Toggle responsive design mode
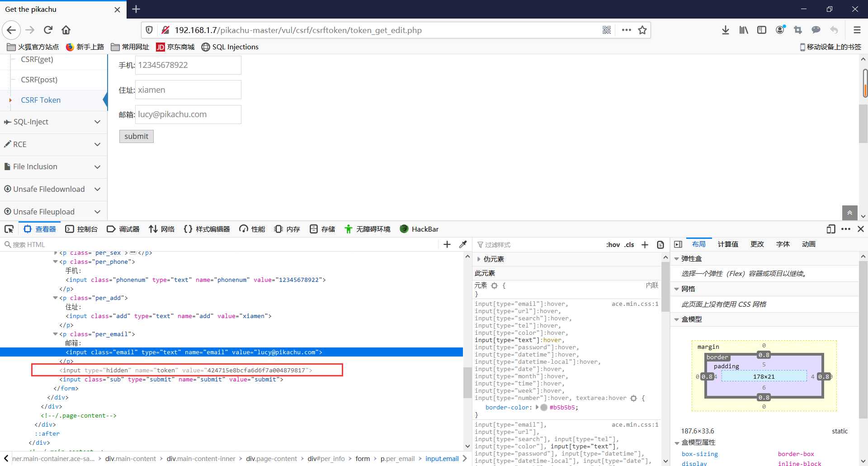The height and width of the screenshot is (466, 868). coord(831,229)
